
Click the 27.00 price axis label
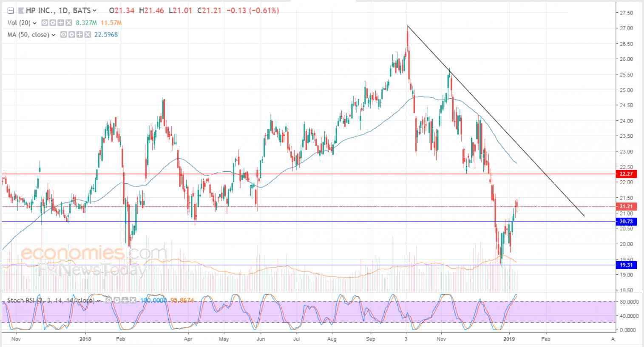point(626,28)
